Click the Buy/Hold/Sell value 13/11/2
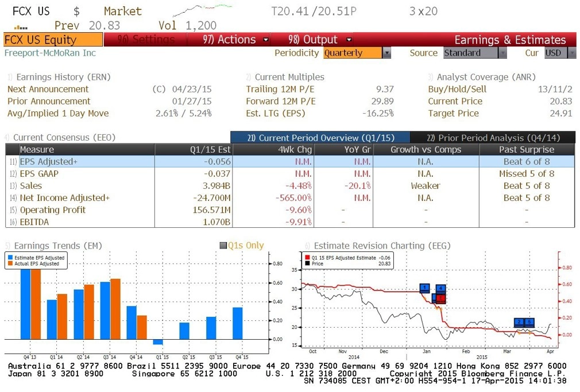 point(555,89)
